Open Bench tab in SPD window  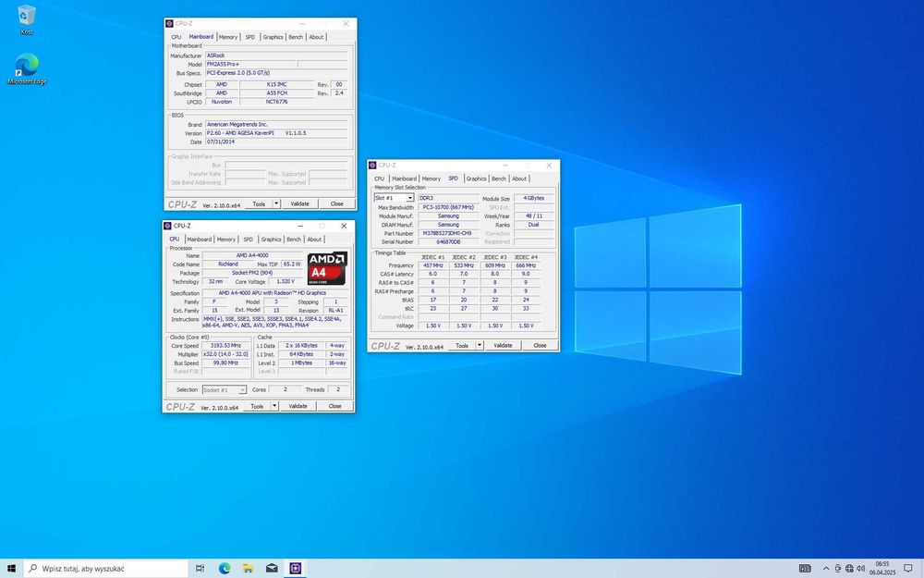(x=499, y=178)
